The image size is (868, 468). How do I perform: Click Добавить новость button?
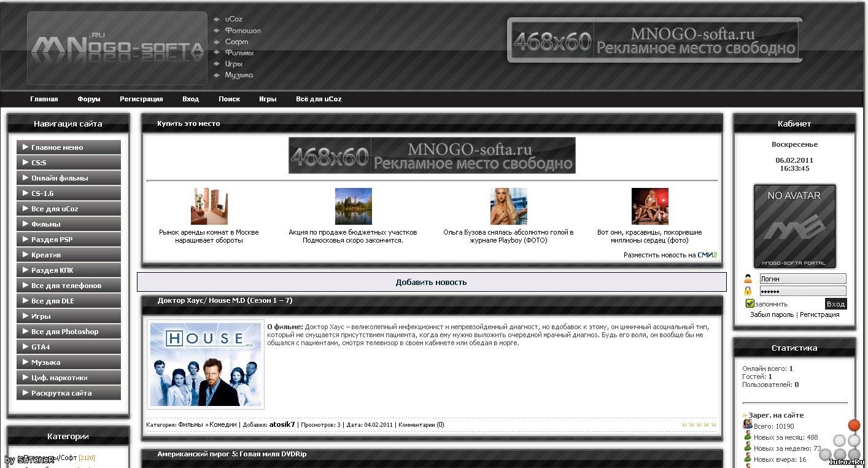tap(432, 283)
